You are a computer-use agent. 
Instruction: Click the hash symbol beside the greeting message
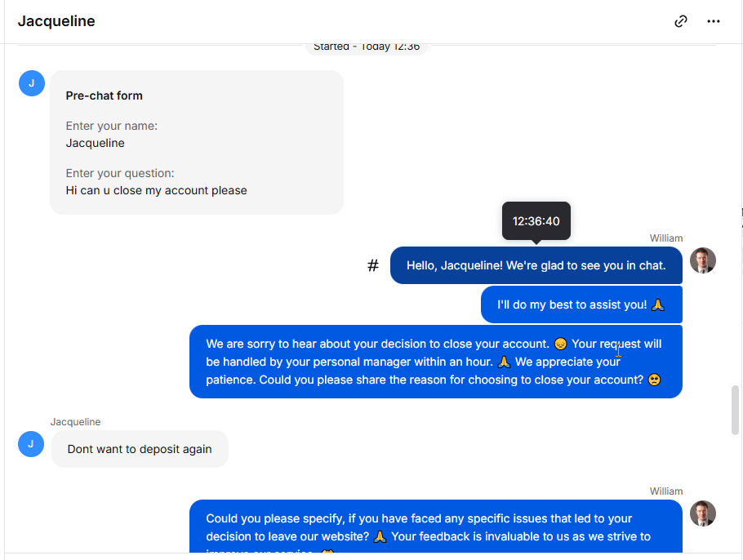[373, 265]
